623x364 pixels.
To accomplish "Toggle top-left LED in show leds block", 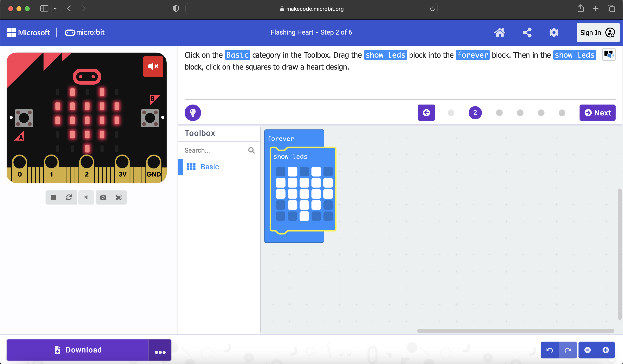I will 280,171.
